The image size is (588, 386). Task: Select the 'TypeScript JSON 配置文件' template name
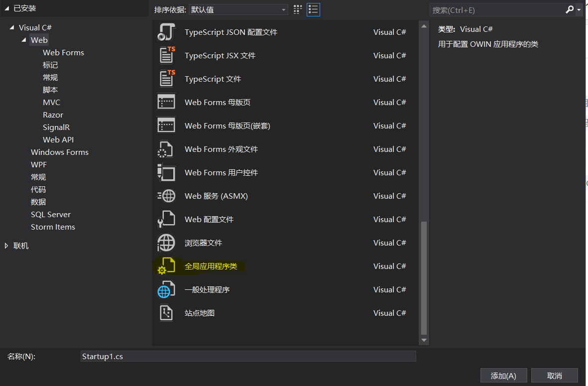tap(231, 32)
